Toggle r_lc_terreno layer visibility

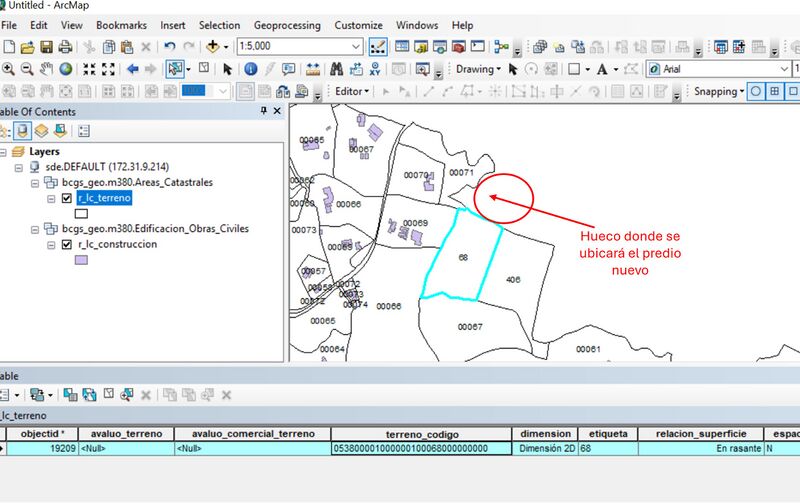[66, 198]
